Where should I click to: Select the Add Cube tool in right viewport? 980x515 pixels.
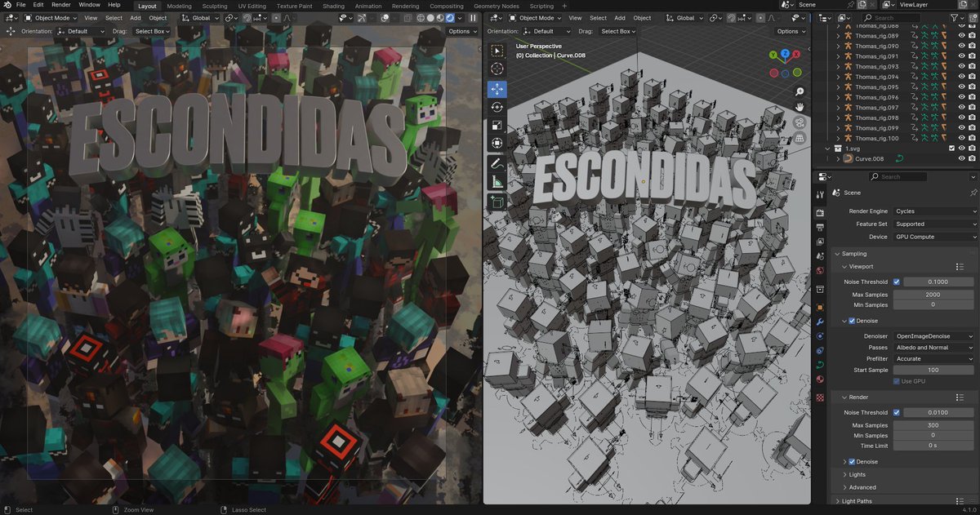pyautogui.click(x=497, y=202)
